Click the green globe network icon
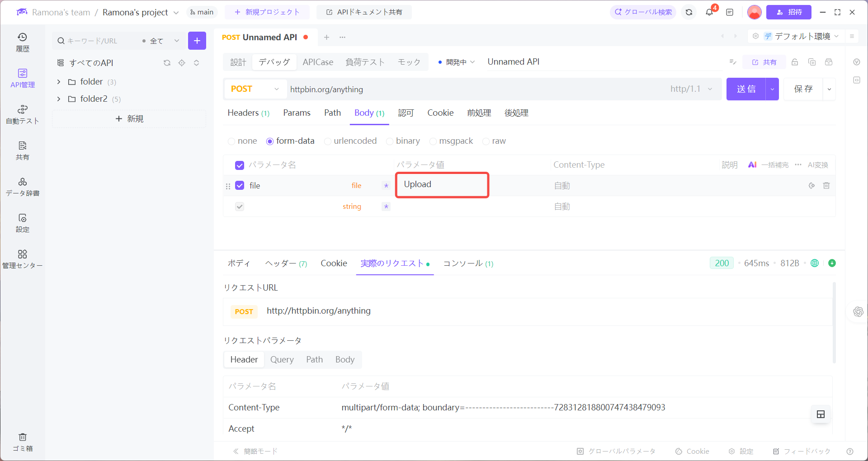Screen dimensions: 868x461 [x=815, y=263]
